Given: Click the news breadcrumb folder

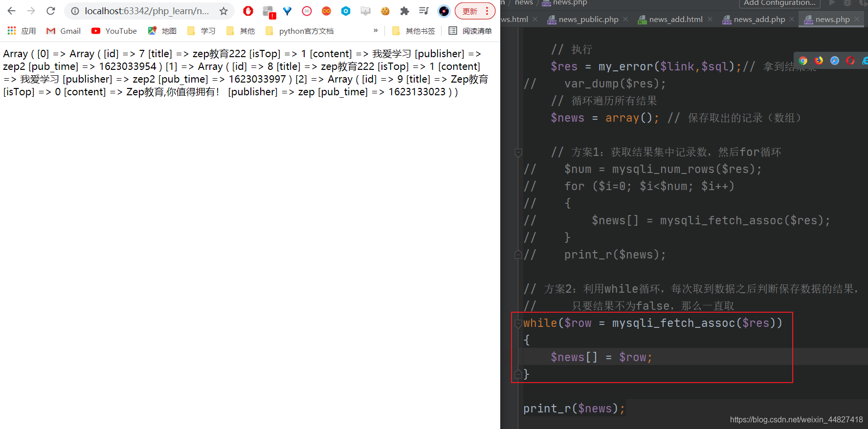Looking at the screenshot, I should (524, 2).
